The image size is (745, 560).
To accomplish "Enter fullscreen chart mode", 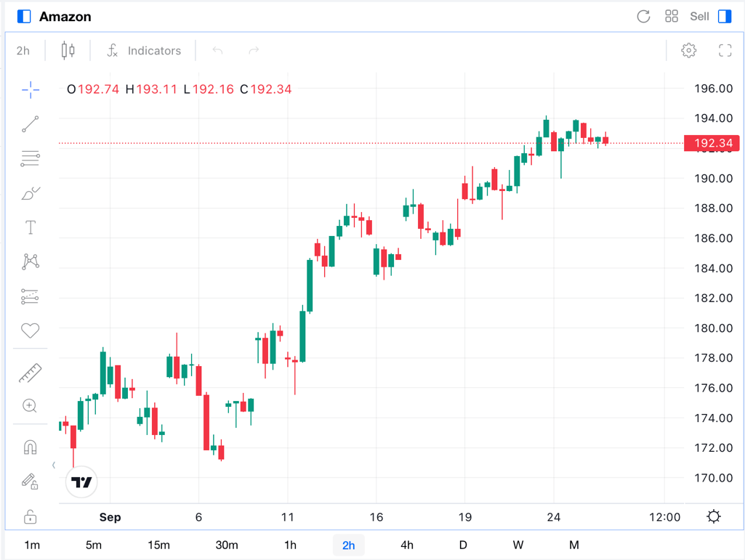I will pyautogui.click(x=725, y=51).
